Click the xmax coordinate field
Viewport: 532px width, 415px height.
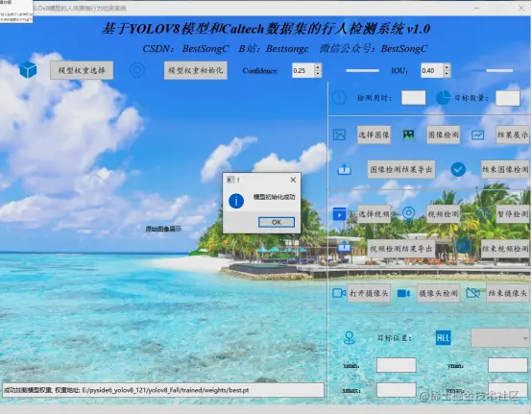click(397, 390)
